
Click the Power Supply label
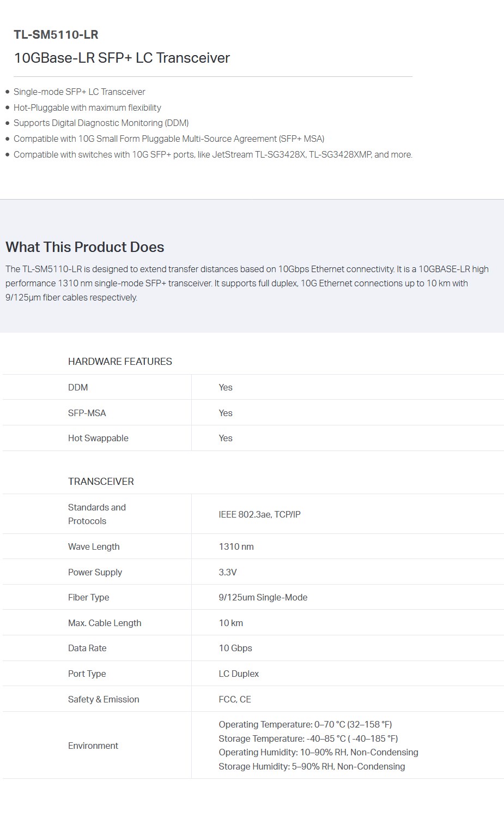pos(95,572)
